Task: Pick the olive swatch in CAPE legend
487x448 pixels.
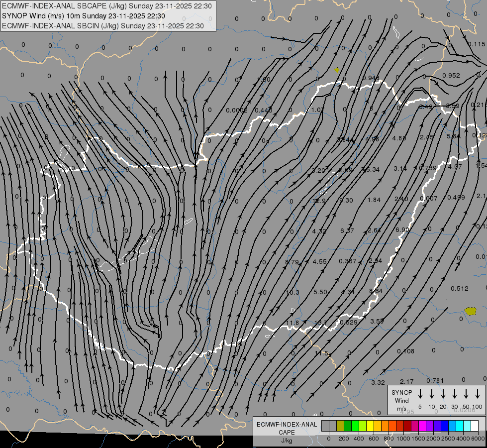Action: (340, 426)
